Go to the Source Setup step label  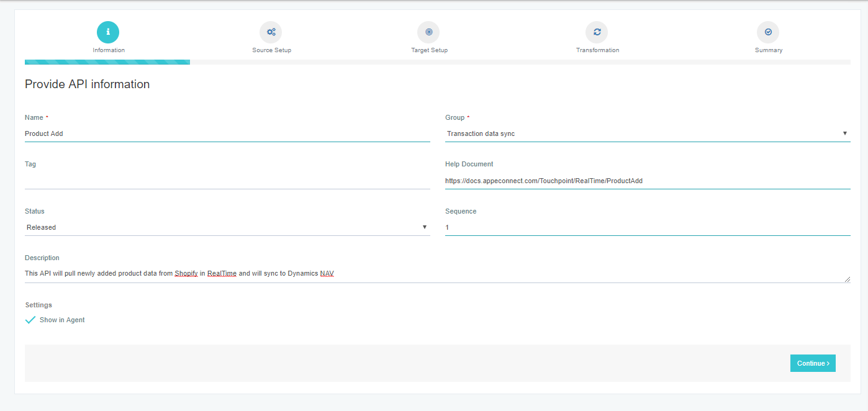click(x=271, y=50)
